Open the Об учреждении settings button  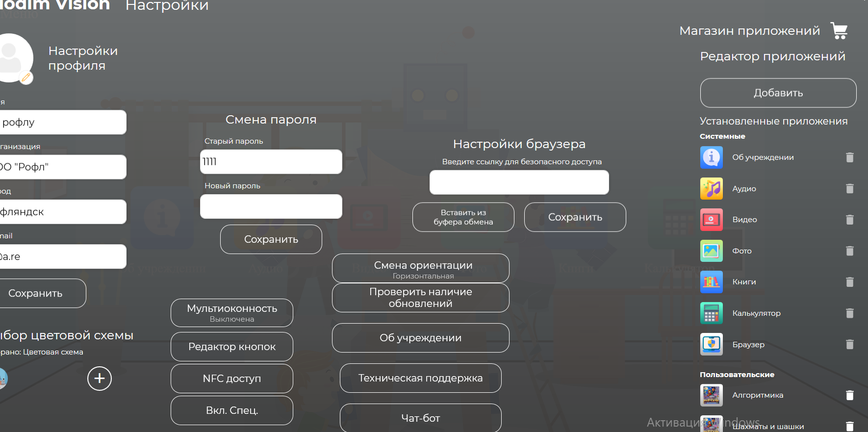[421, 338]
